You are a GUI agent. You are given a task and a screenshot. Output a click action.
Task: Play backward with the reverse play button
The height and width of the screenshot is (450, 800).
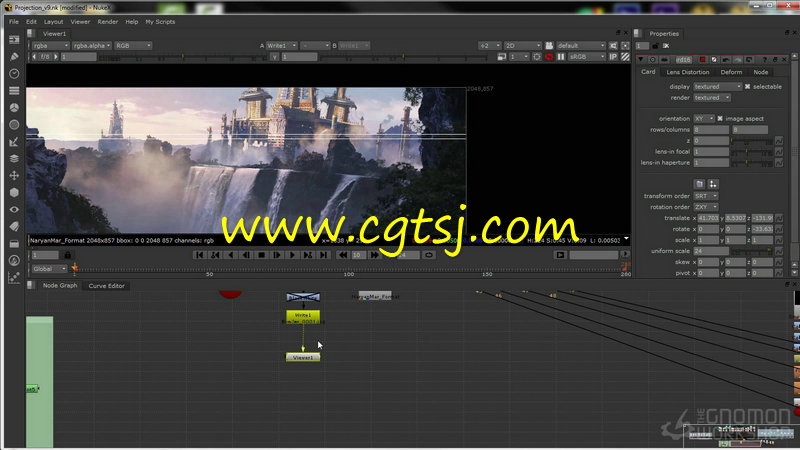[231, 255]
